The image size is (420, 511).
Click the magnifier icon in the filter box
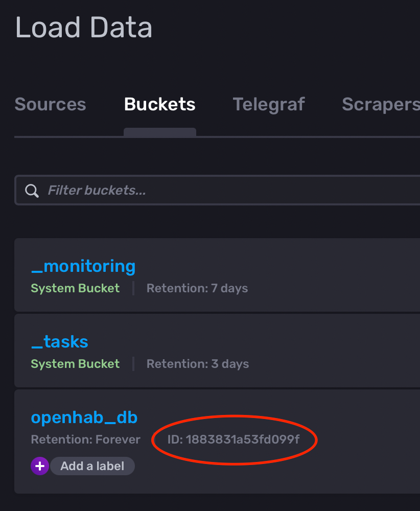[x=32, y=191]
